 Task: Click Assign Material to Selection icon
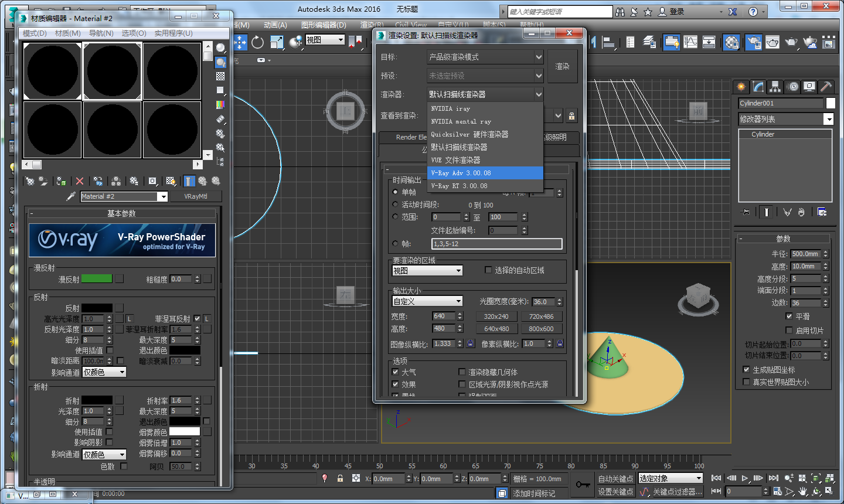tap(60, 181)
